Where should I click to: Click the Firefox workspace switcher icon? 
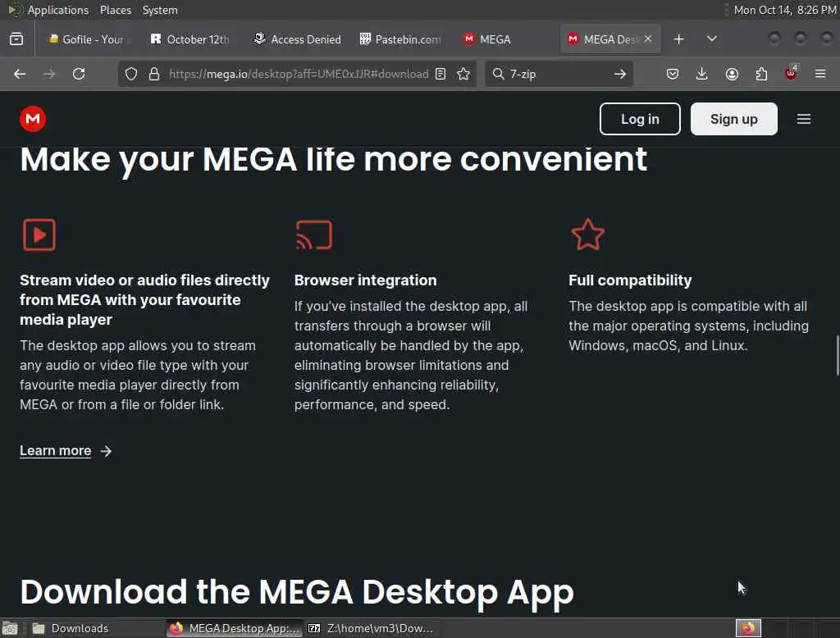coord(748,628)
